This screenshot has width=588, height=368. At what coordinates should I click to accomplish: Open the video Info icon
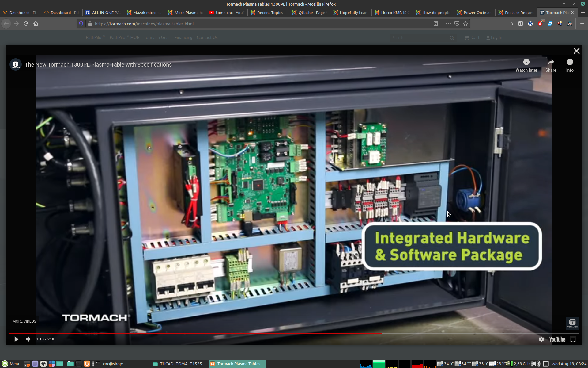(570, 62)
